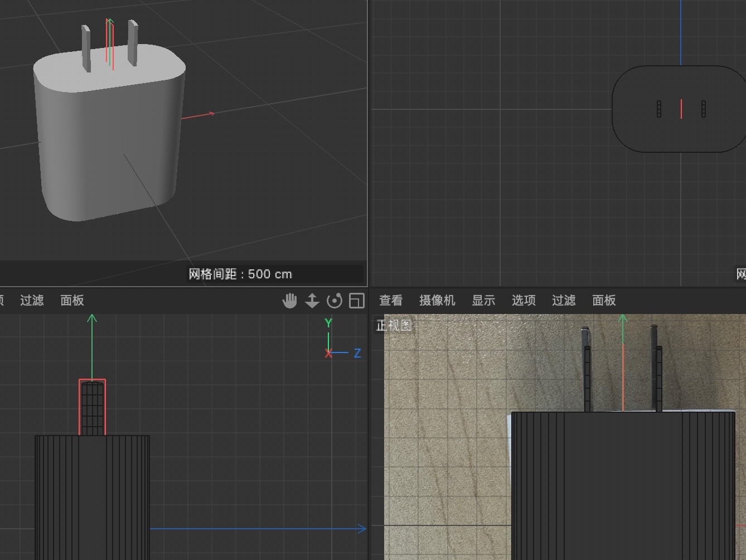
Task: Toggle maximize viewport icon in right view
Action: coord(356,301)
